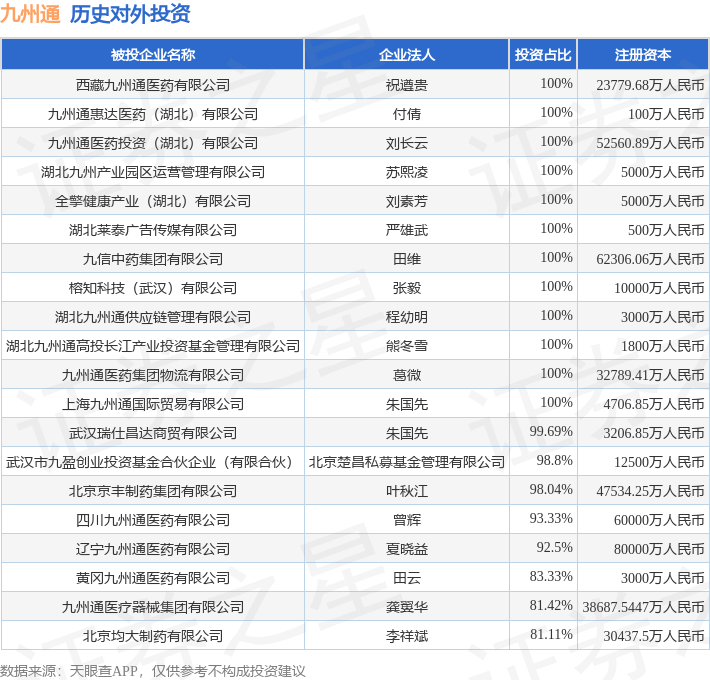Click 23779.68万人民币 registered capital

[650, 85]
